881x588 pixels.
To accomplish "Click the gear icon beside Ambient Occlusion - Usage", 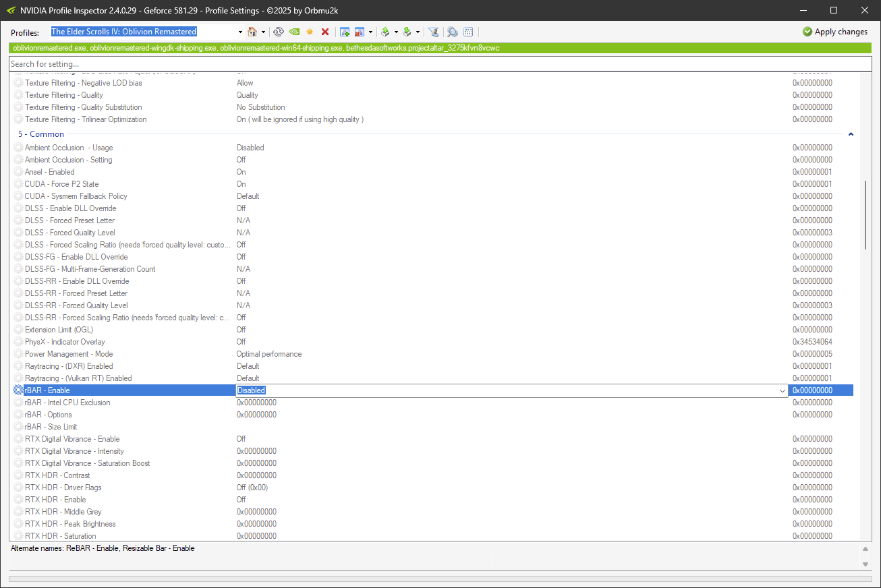I will (x=18, y=148).
